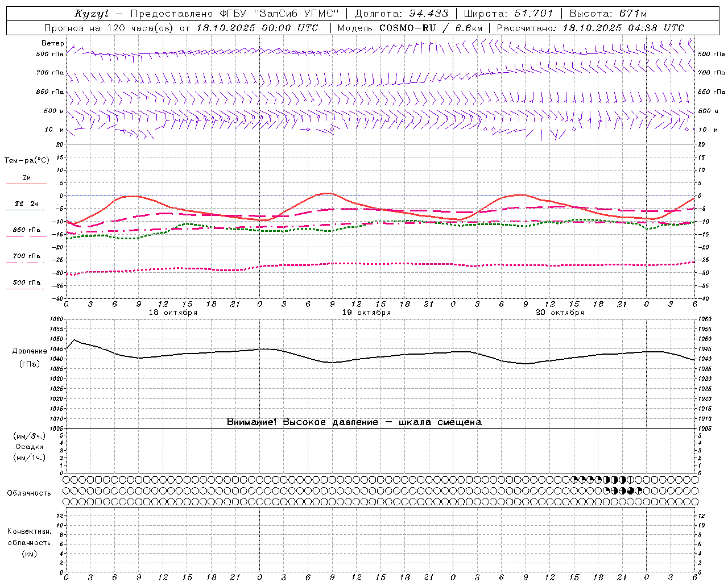The width and height of the screenshot is (728, 582).
Task: Click the Прогноз на 120 часа(ов) text
Action: pyautogui.click(x=110, y=28)
